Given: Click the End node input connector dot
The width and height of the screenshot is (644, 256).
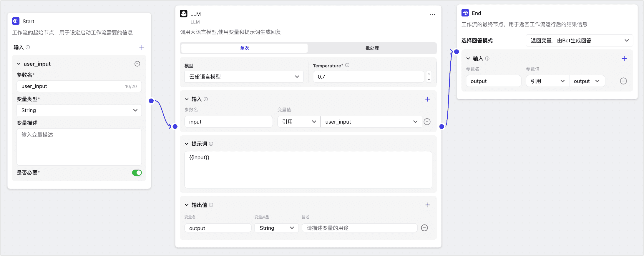Looking at the screenshot, I should pos(457,52).
